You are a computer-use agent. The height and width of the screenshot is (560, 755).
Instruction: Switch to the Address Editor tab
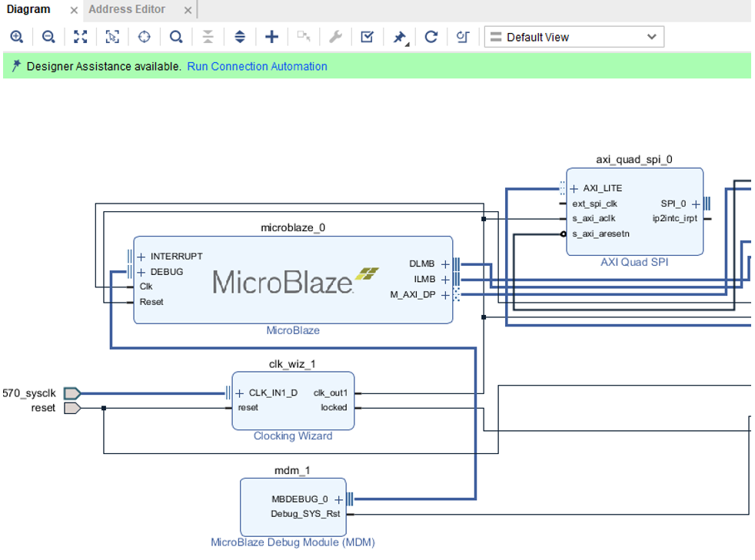(x=127, y=9)
